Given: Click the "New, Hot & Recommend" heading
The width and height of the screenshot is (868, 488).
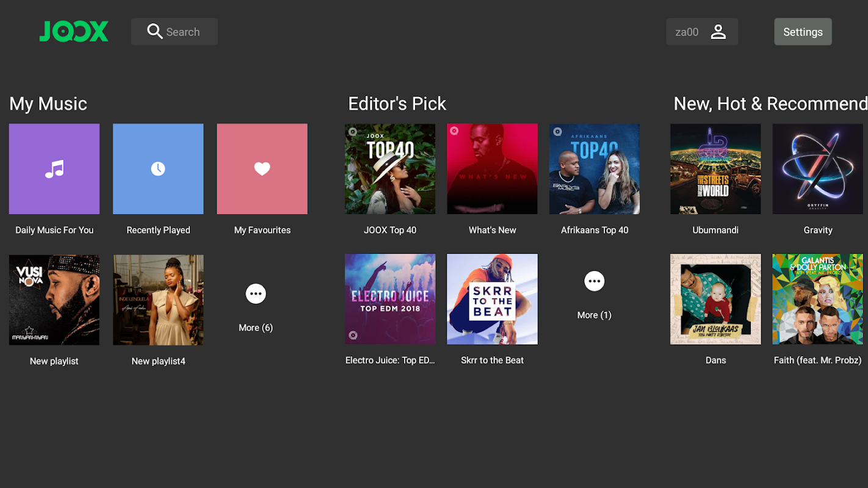Looking at the screenshot, I should 770,104.
